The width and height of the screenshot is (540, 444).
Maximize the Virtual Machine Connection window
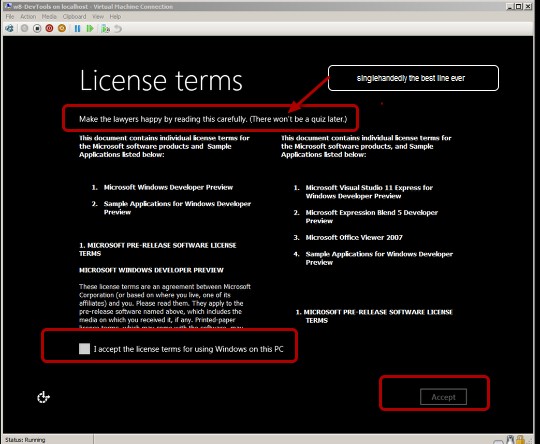[x=519, y=6]
